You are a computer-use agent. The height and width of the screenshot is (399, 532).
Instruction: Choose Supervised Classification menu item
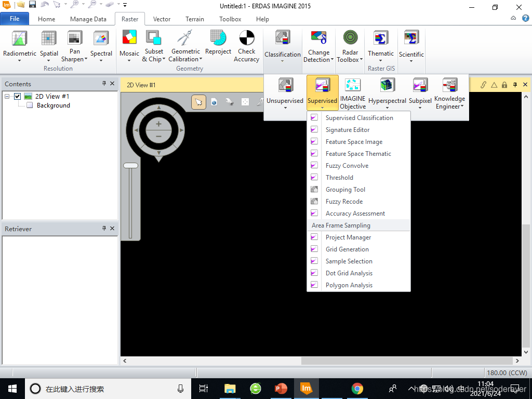[x=358, y=118]
